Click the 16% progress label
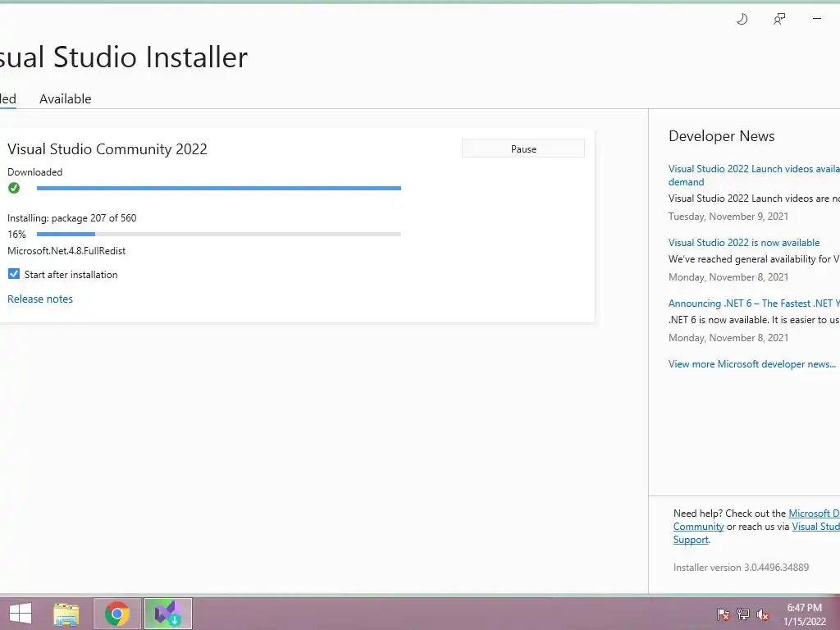Screen dimensions: 840x630 16,234
